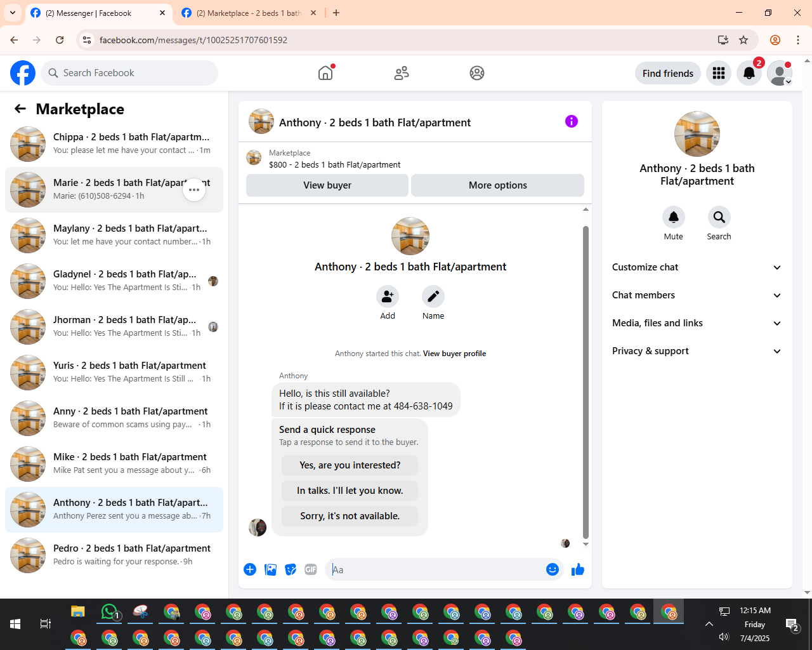
Task: Click the Facebook logo
Action: (x=23, y=73)
